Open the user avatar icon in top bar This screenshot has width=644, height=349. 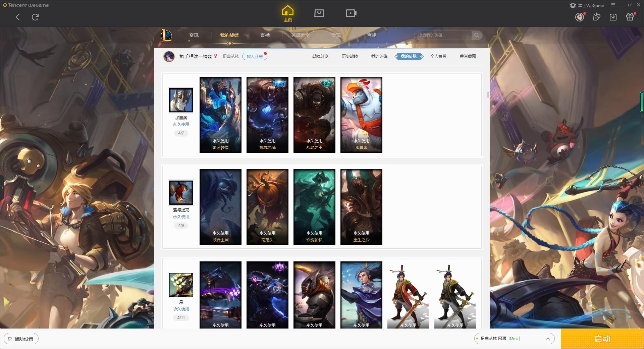(x=580, y=17)
